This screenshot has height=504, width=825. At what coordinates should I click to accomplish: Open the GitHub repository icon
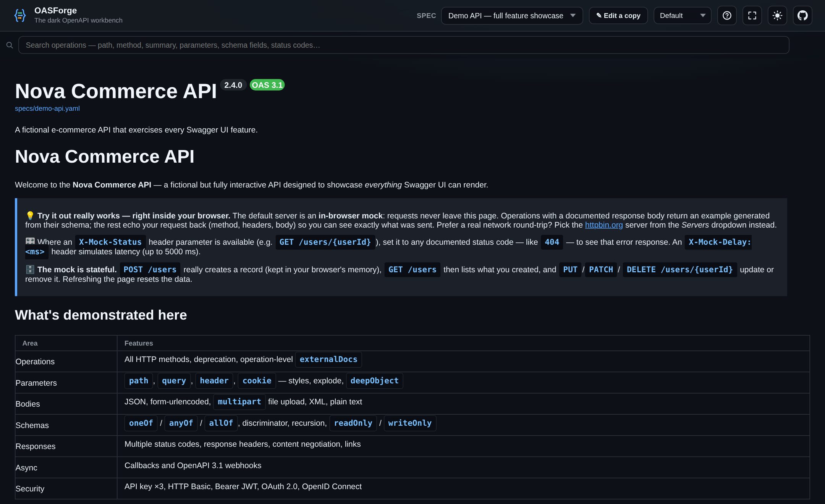802,16
